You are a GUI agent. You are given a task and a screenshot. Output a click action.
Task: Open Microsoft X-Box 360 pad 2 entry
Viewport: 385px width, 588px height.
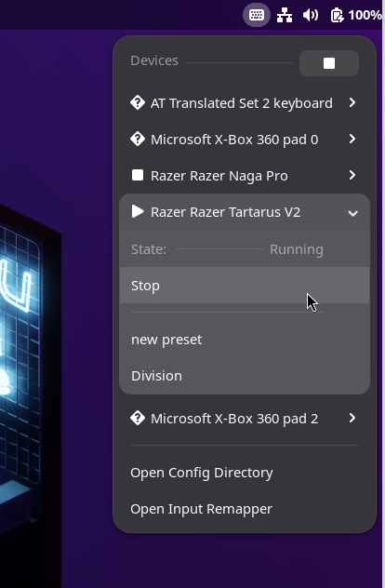[x=245, y=418]
